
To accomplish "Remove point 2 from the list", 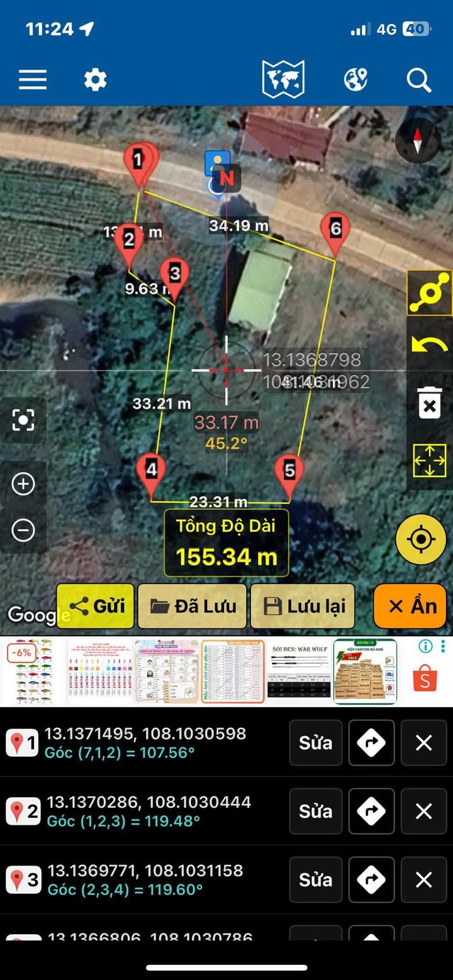I will coord(423,812).
